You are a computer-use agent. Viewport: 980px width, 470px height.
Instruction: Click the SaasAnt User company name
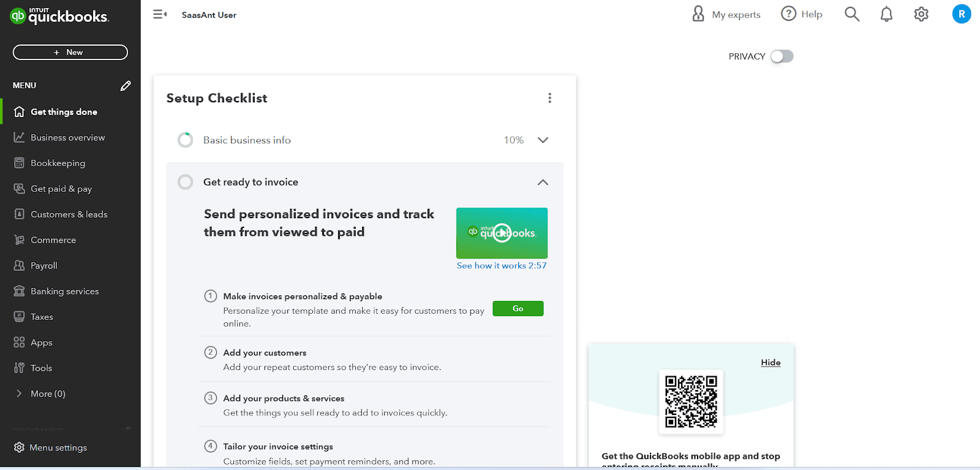209,15
